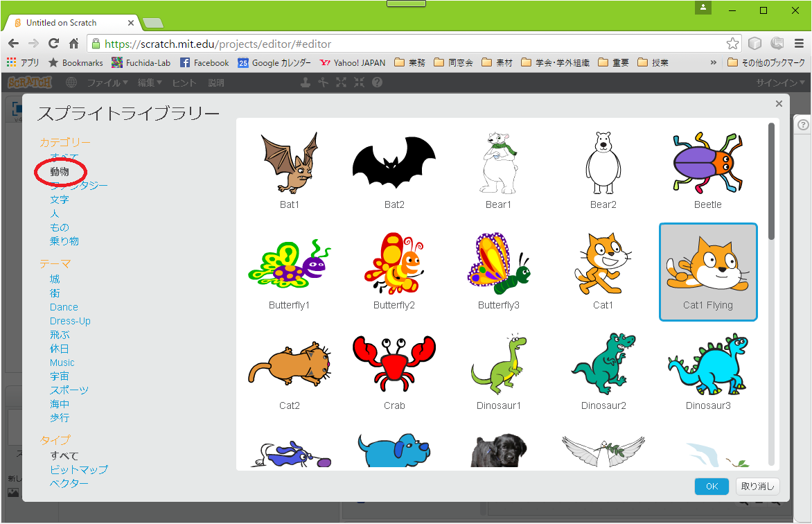Click the browser home icon

(73, 44)
